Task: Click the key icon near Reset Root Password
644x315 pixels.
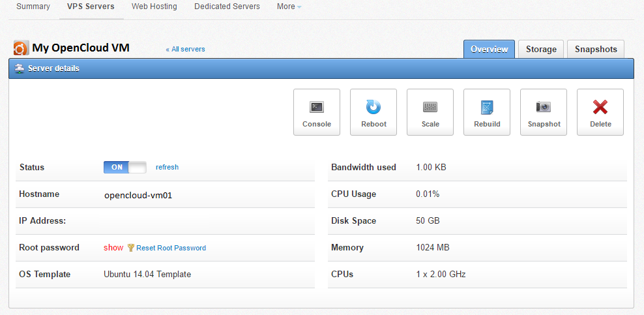Action: coord(130,248)
